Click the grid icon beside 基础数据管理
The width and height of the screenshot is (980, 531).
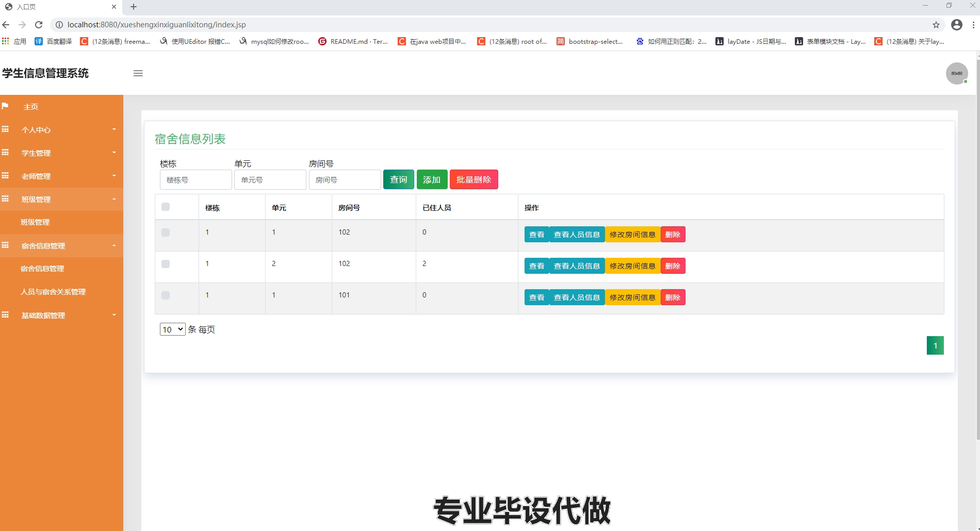(x=5, y=315)
